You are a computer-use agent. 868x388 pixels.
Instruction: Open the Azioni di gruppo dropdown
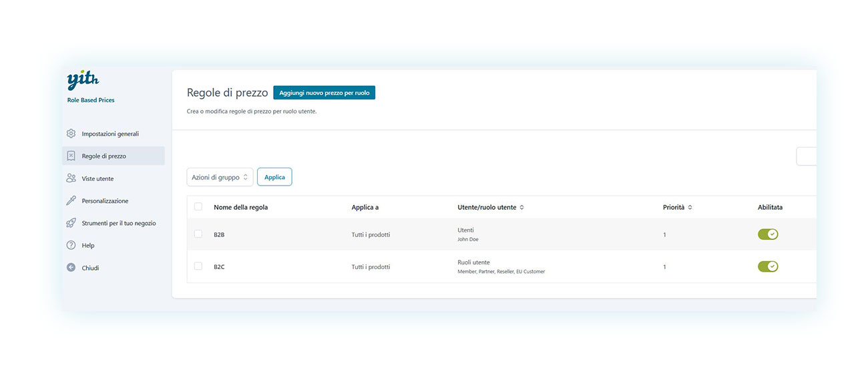220,177
